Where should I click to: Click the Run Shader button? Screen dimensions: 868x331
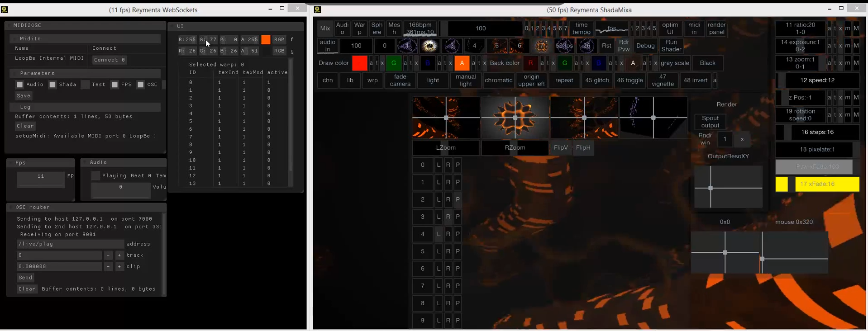tap(671, 46)
